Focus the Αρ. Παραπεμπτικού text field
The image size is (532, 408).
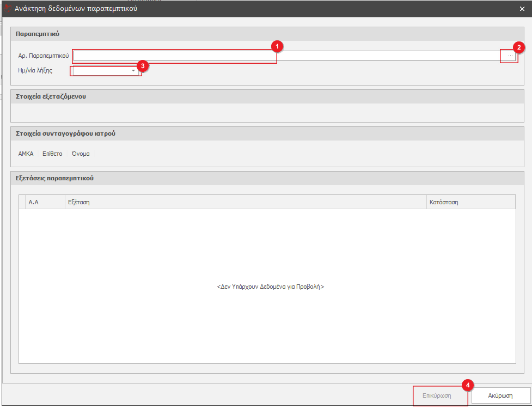(174, 56)
